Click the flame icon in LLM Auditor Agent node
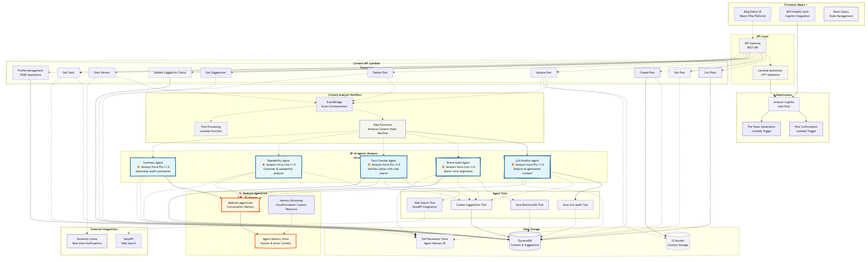Image resolution: width=868 pixels, height=262 pixels. pyautogui.click(x=513, y=165)
